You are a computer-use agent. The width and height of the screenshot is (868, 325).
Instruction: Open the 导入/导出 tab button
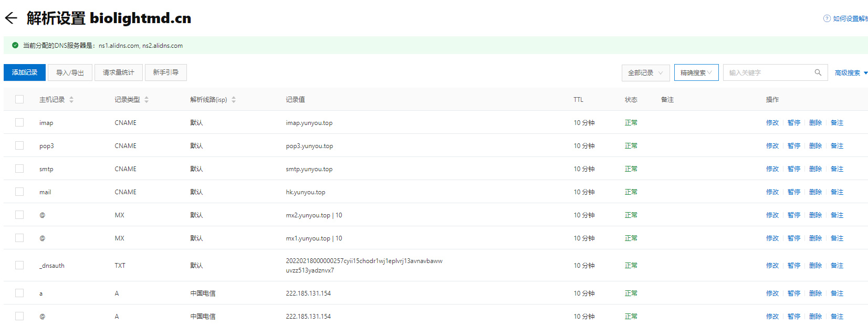coord(70,72)
